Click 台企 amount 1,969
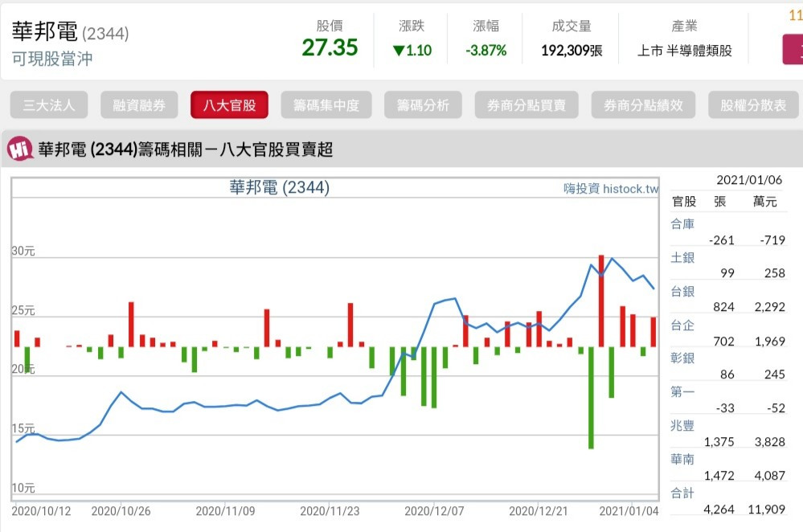This screenshot has height=532, width=803. coord(770,341)
